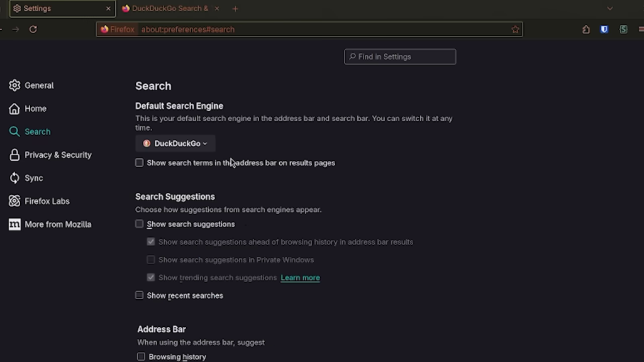Image resolution: width=644 pixels, height=362 pixels.
Task: Click the Settings tab gear favicon
Action: [x=17, y=8]
